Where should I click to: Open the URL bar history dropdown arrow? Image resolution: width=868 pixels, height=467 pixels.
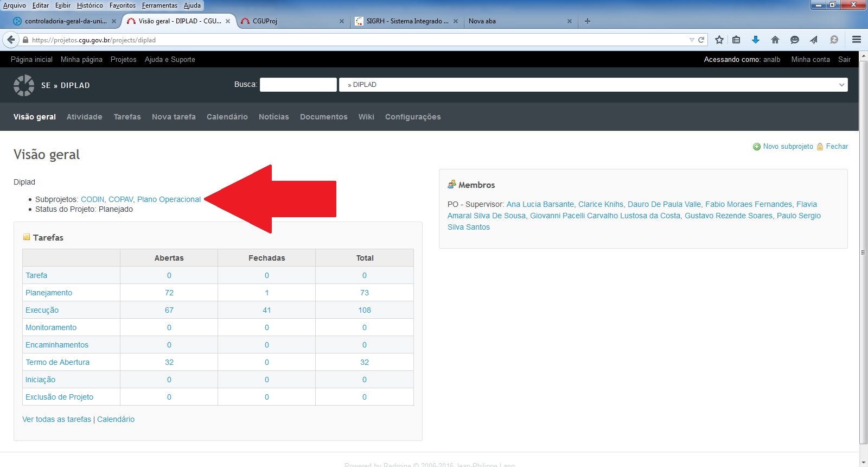(692, 40)
